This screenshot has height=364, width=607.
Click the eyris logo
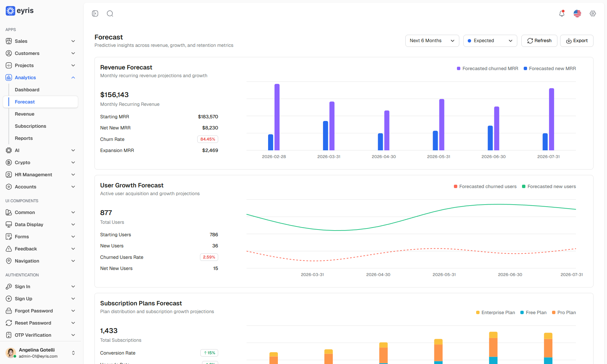coord(20,11)
